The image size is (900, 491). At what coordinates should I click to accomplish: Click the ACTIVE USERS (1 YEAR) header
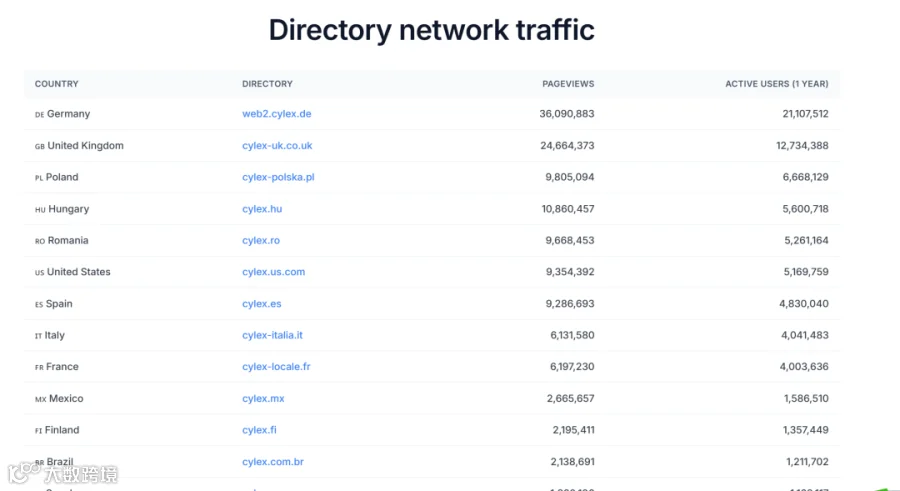tap(777, 84)
